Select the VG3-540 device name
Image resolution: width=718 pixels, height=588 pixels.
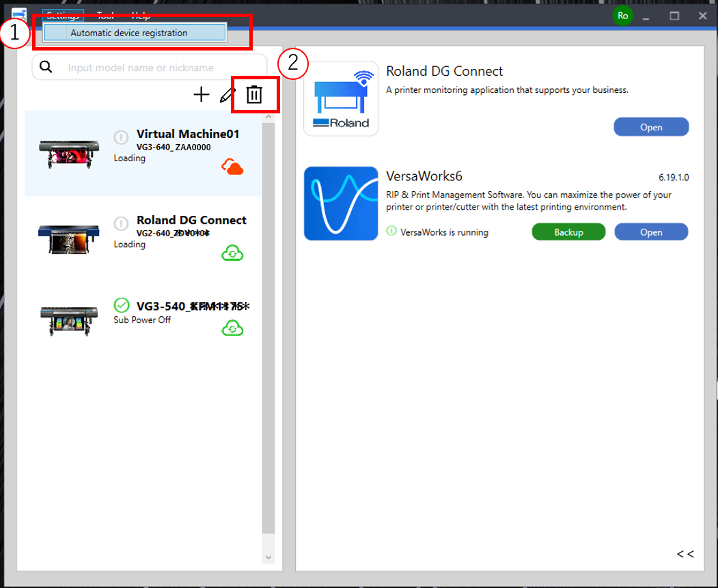click(x=193, y=306)
